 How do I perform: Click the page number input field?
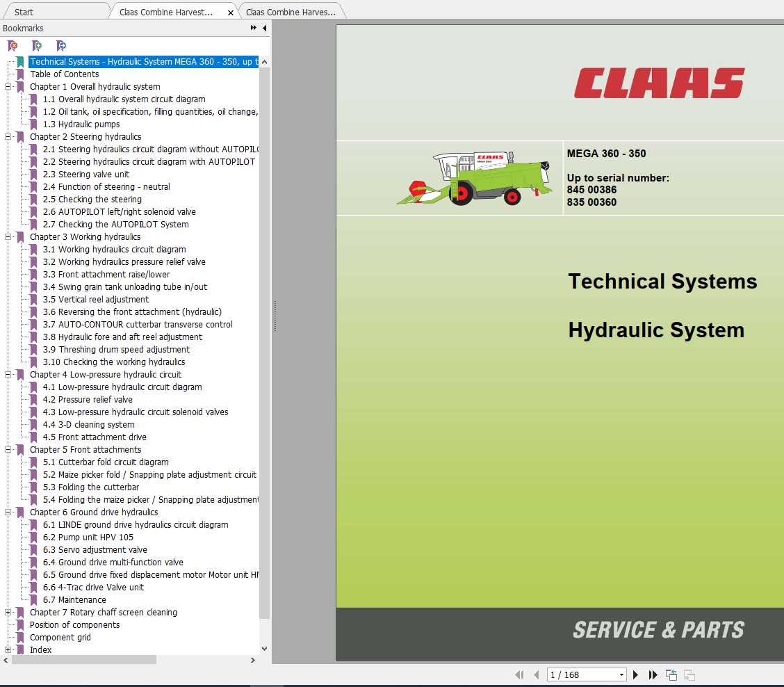point(570,674)
